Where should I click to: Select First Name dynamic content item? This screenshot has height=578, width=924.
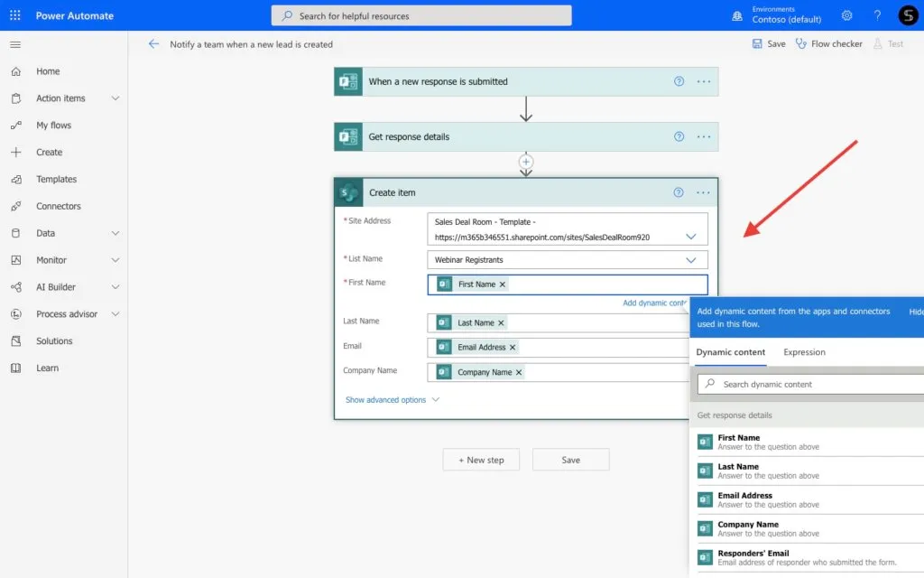tap(809, 443)
